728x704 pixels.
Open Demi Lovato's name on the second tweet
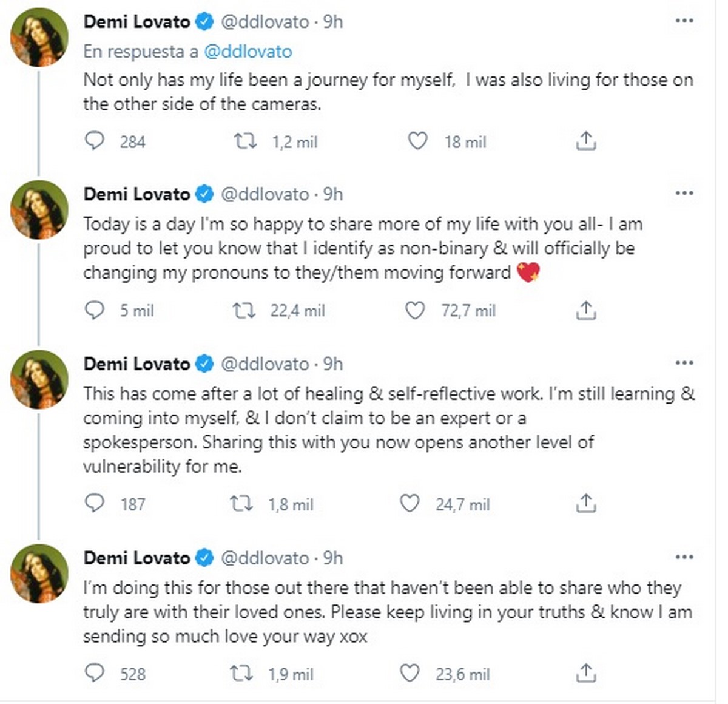point(136,194)
